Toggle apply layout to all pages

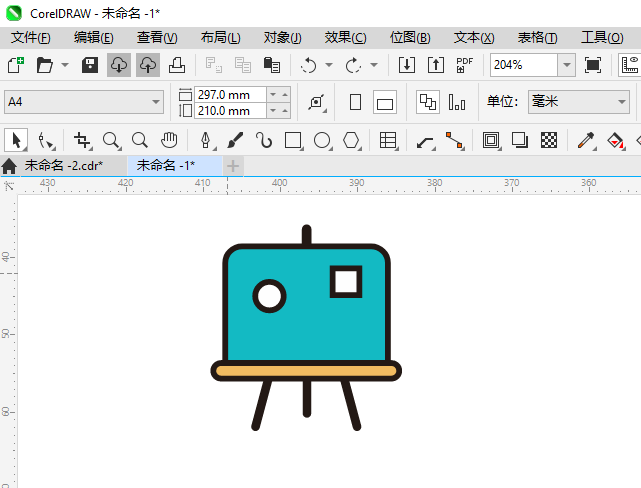coord(428,102)
